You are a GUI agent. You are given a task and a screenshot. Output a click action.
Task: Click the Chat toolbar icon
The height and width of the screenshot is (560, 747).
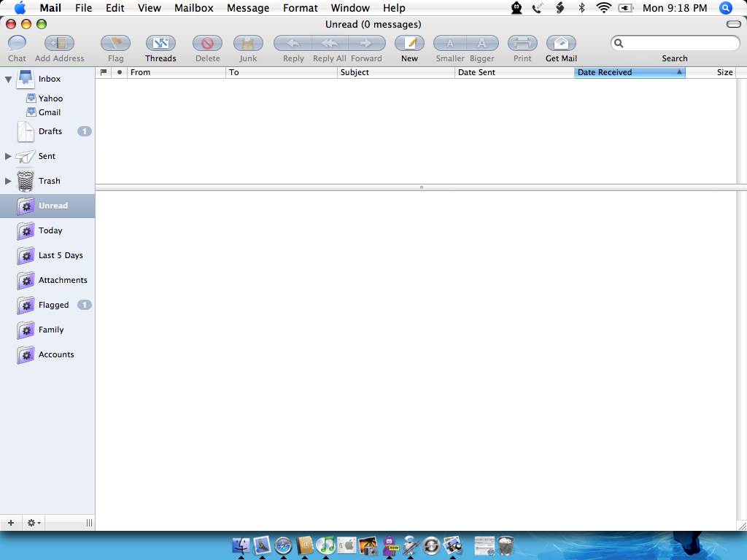pyautogui.click(x=18, y=43)
